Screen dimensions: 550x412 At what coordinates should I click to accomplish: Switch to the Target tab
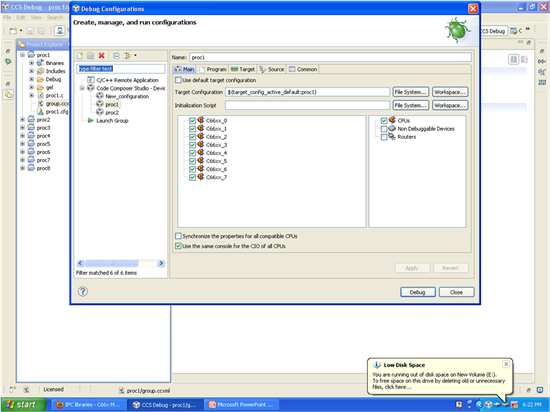pyautogui.click(x=243, y=69)
